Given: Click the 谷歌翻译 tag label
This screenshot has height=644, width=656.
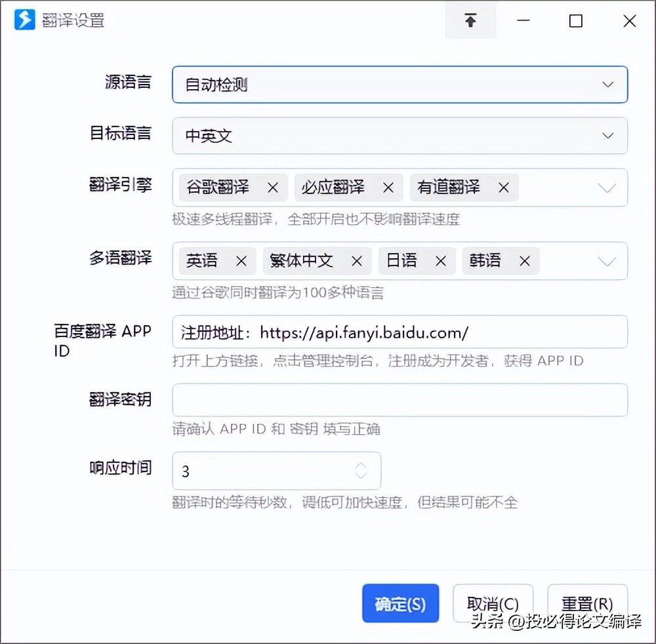Looking at the screenshot, I should click(218, 187).
